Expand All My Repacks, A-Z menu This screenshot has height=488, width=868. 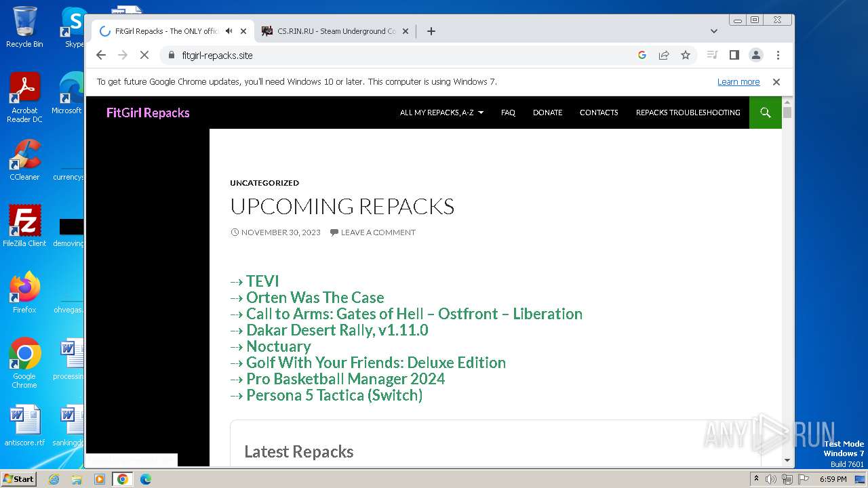pos(441,113)
